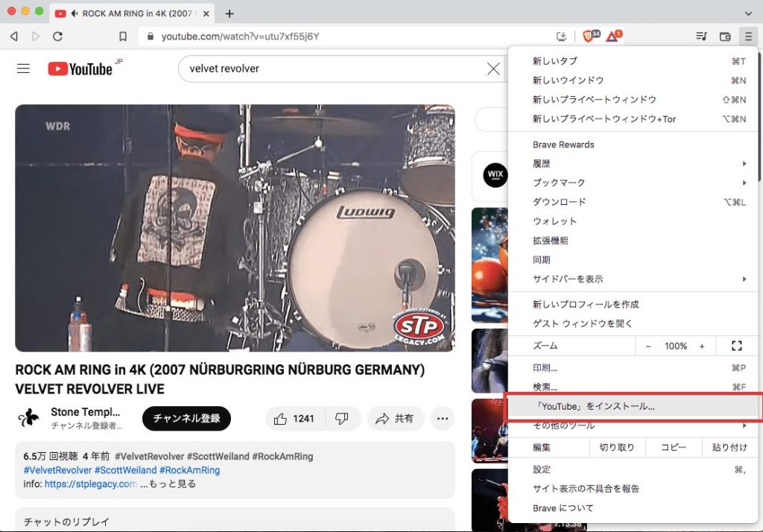Click 貼り付け in the edit row

[x=729, y=447]
